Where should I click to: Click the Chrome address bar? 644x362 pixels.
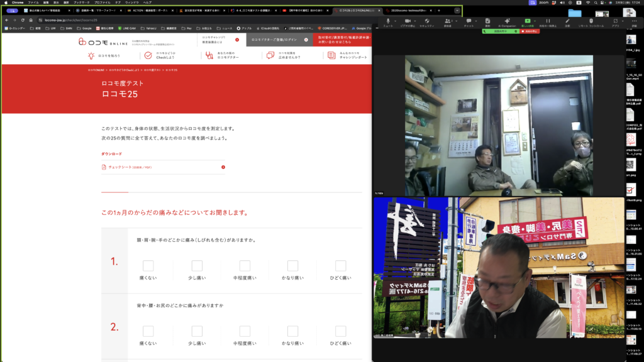(x=206, y=19)
